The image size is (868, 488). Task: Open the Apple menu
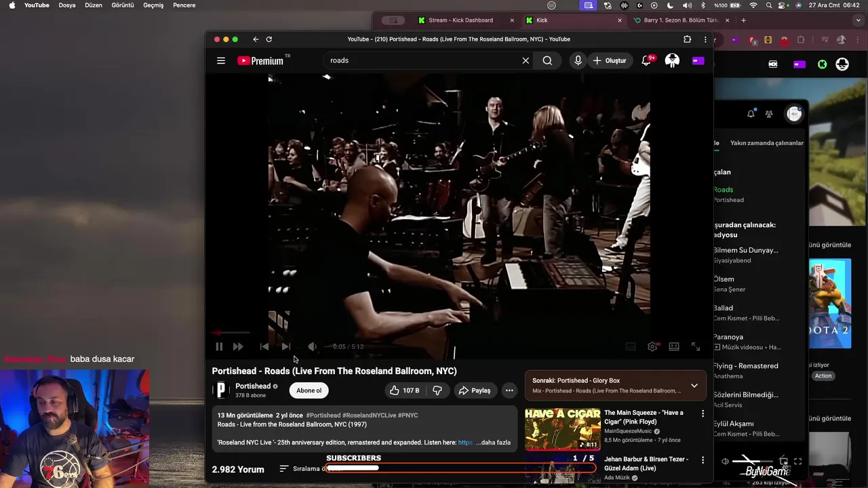coord(12,5)
